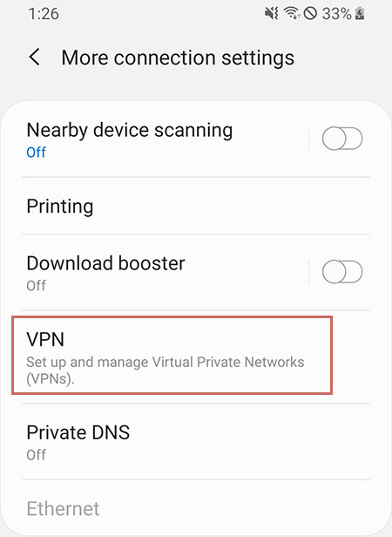Tap the muted sound status icon
This screenshot has width=392, height=537.
click(272, 14)
